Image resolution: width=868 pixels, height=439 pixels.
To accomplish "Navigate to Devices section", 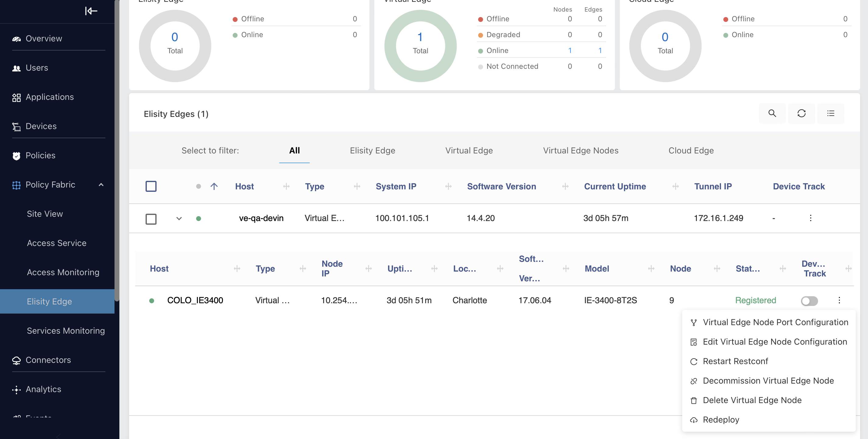I will coord(41,126).
